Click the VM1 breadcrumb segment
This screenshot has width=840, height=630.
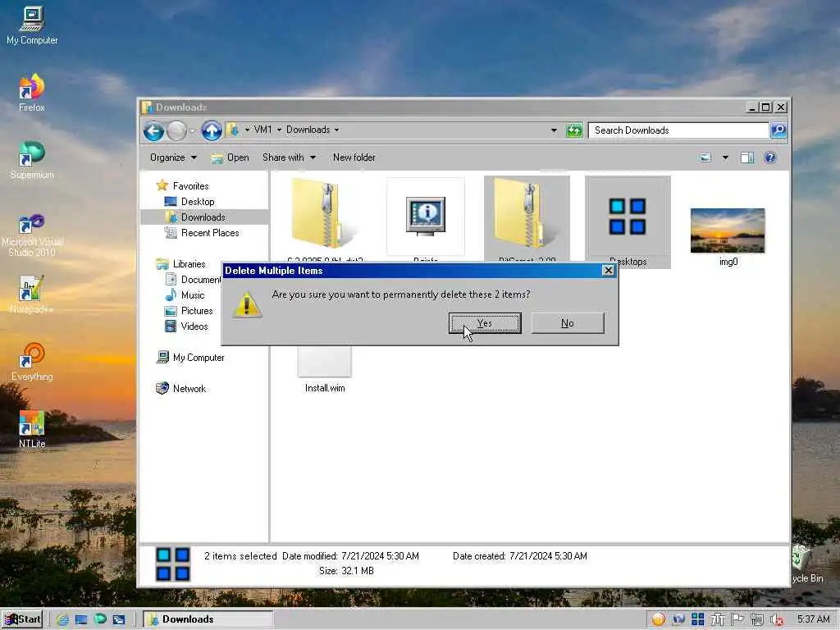262,130
